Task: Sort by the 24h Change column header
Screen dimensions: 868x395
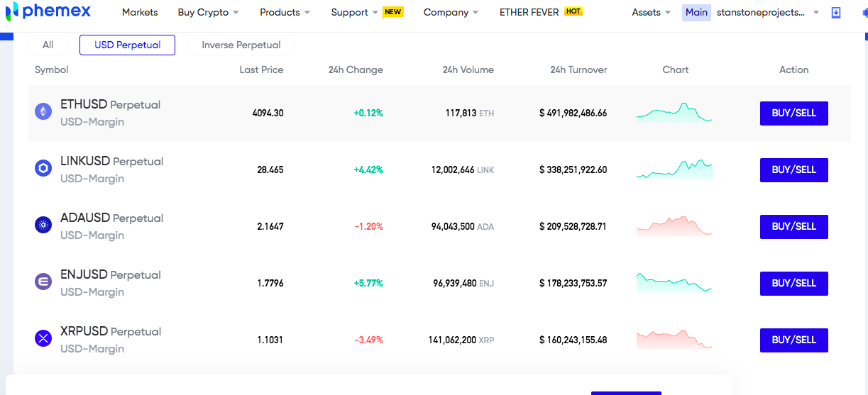Action: click(x=356, y=69)
